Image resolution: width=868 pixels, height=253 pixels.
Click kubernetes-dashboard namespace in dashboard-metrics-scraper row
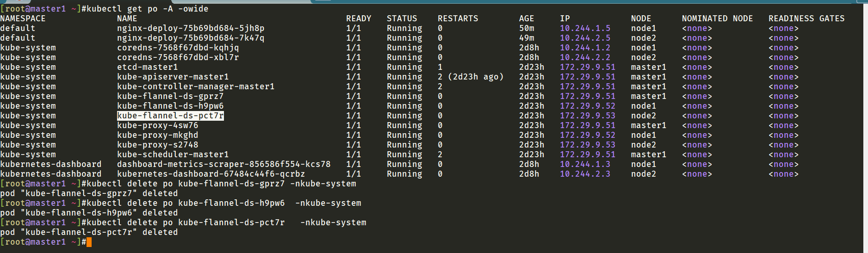click(51, 164)
